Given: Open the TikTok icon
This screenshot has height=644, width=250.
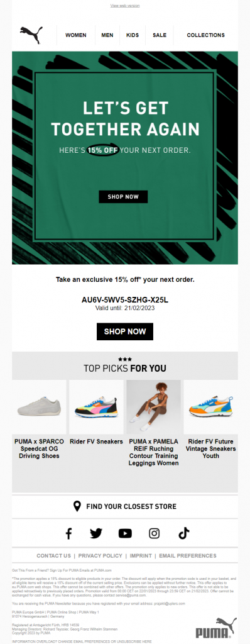Looking at the screenshot, I should coord(183,533).
